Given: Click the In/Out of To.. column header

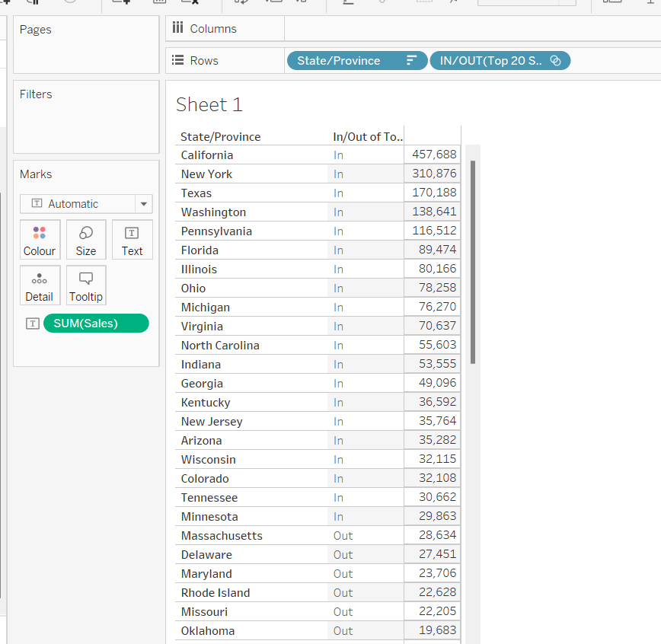Looking at the screenshot, I should [x=368, y=137].
